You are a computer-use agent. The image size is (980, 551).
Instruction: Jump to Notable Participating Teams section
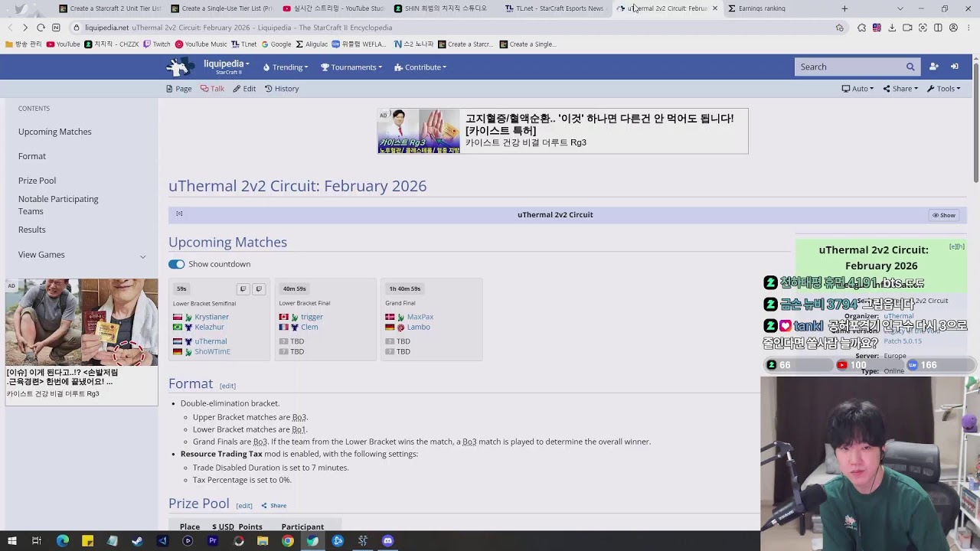pos(58,205)
